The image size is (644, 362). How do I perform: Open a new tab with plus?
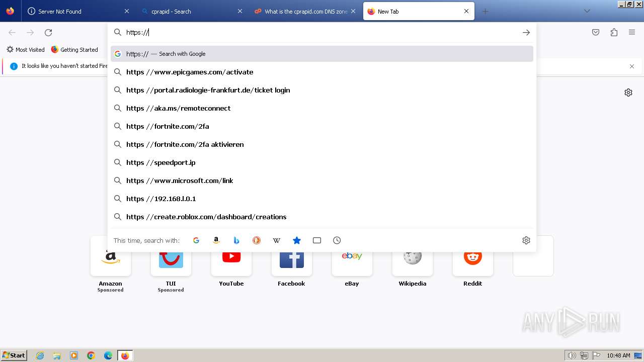coord(485,11)
